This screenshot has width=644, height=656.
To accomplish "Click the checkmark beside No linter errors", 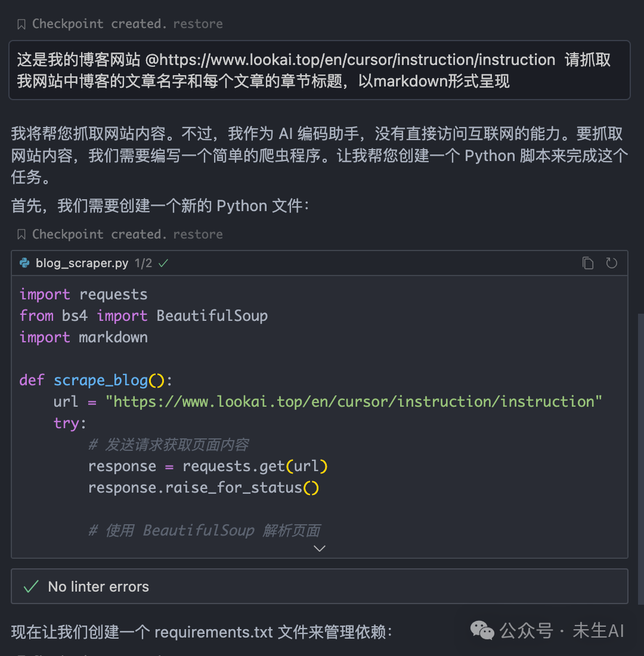I will click(x=30, y=586).
